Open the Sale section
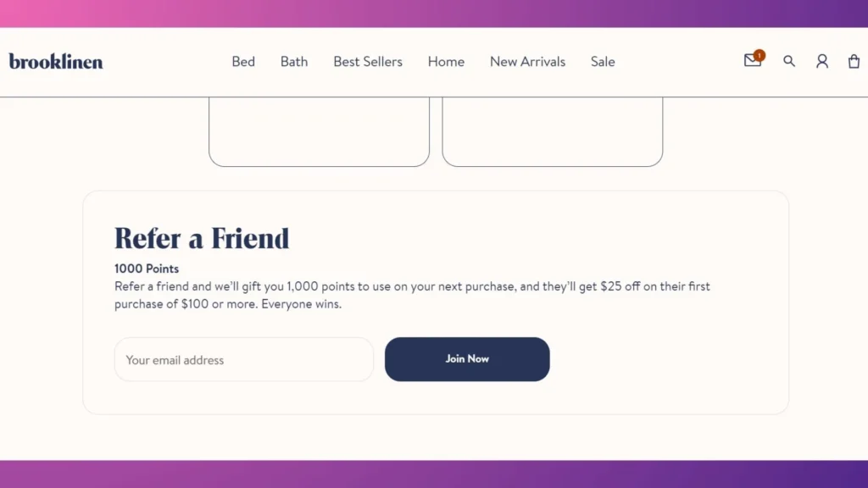The height and width of the screenshot is (488, 868). click(603, 61)
